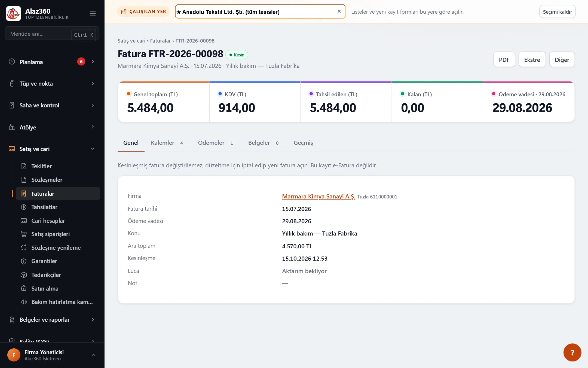
Task: Switch to the Ödemeler tab
Action: [x=216, y=143]
